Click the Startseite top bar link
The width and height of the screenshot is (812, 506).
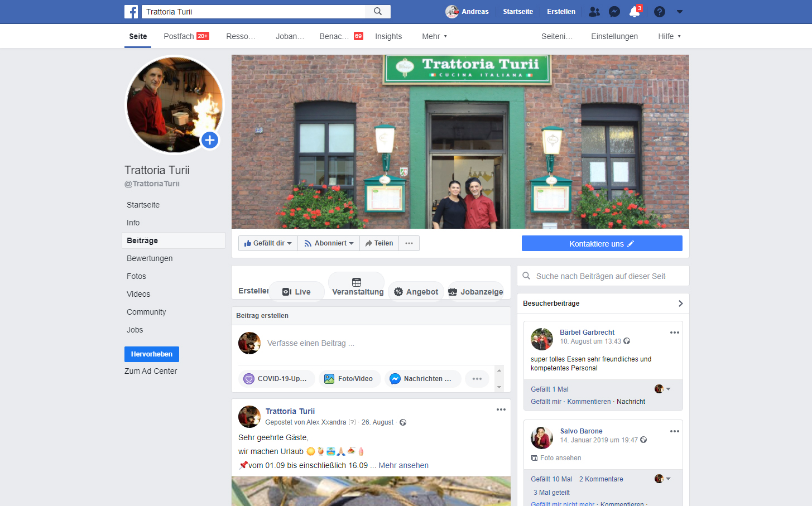[x=518, y=12]
